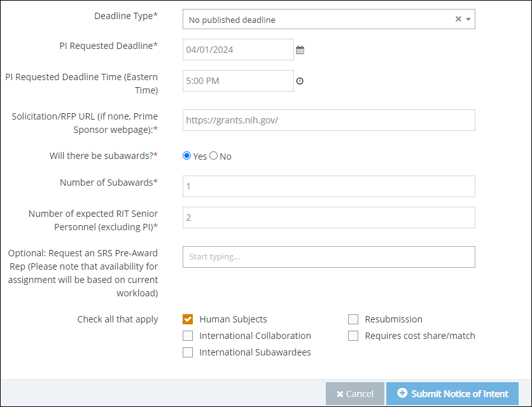Edit the Number of Subawards field
The width and height of the screenshot is (532, 407).
[x=328, y=186]
